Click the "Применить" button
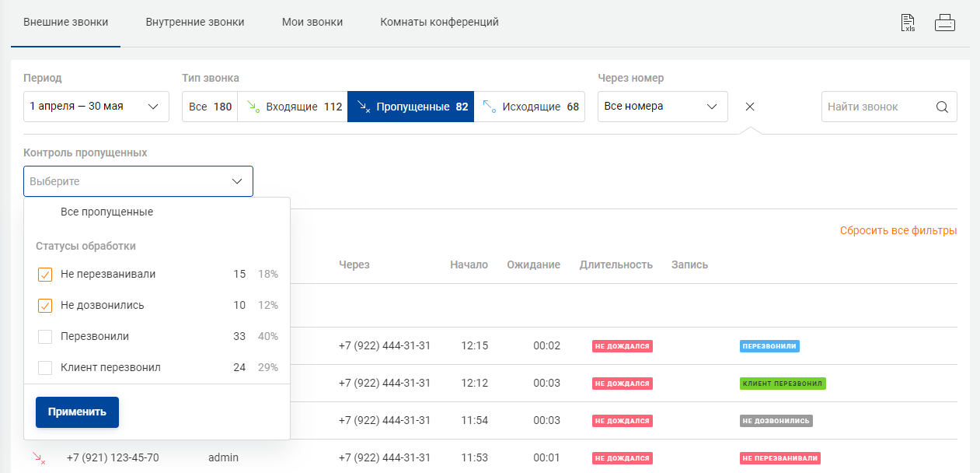Viewport: 980px width, 473px height. 77,412
